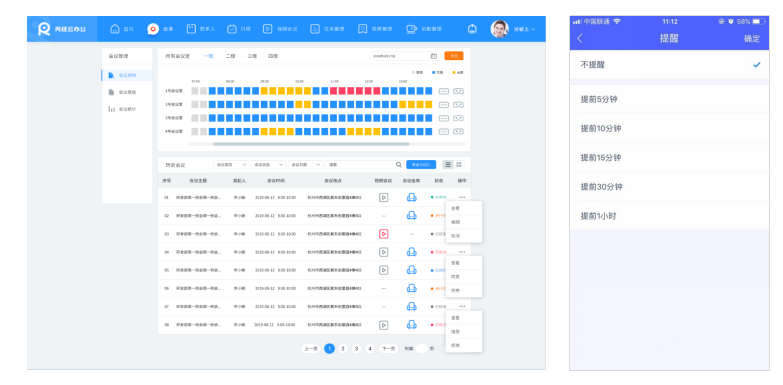
Task: Tap 确定 on the reminder screen
Action: (x=752, y=39)
